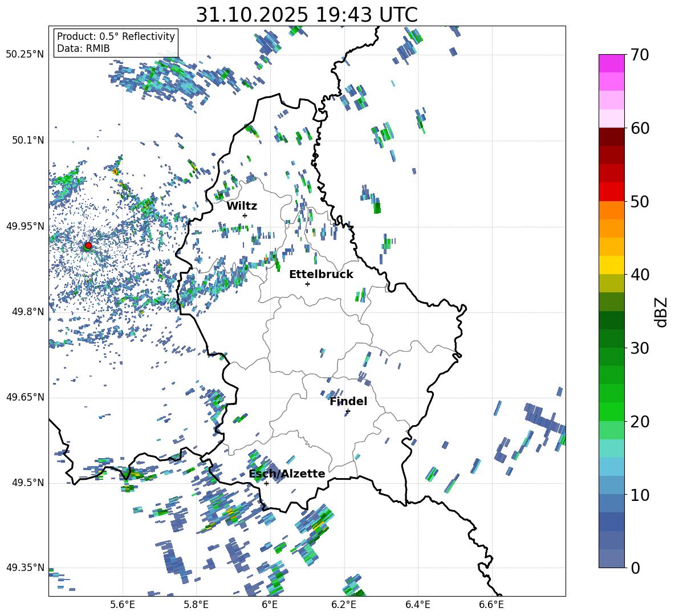Click the colorbar tick label 20

tap(640, 422)
